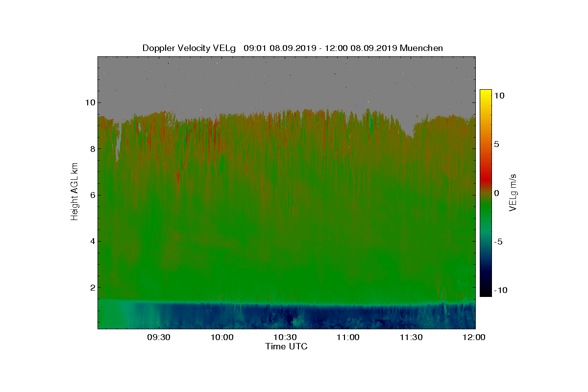This screenshot has width=588, height=392.
Task: Click the colorbar tick value 5
Action: coord(497,145)
